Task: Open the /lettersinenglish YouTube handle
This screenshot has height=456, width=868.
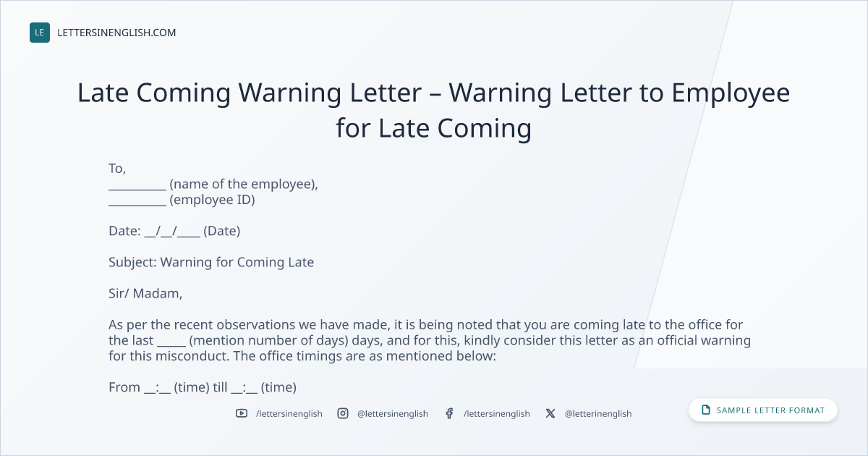Action: coord(289,413)
